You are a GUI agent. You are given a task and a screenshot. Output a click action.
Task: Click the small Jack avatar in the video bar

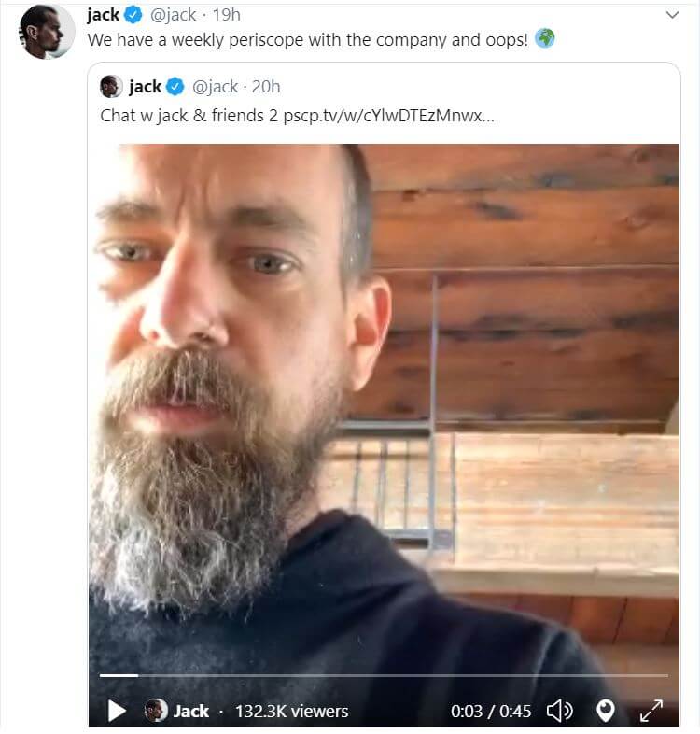156,711
